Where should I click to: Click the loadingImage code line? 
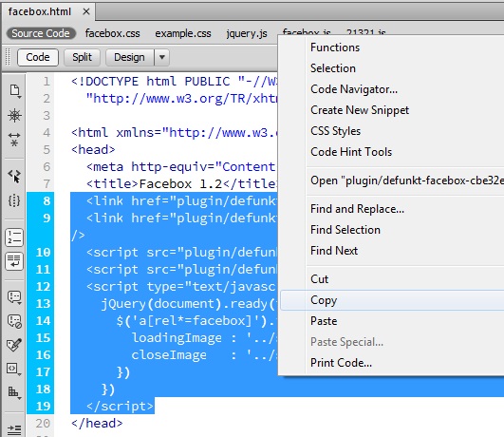click(x=204, y=338)
